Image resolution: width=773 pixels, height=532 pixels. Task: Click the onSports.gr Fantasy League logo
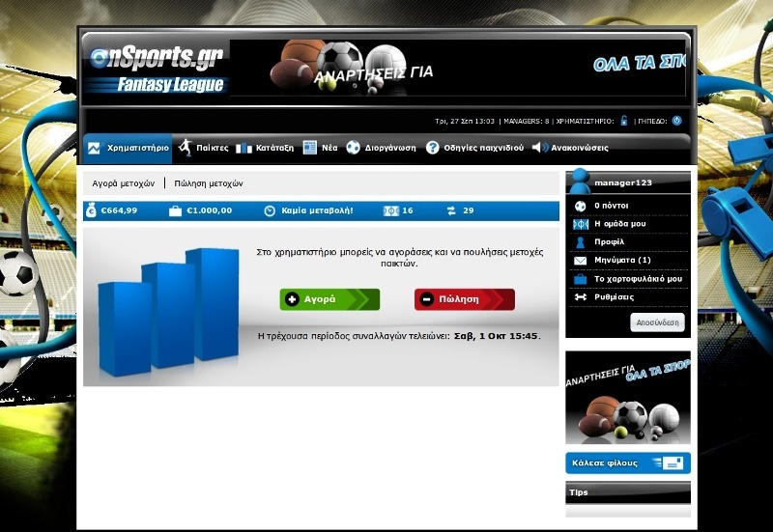coord(157,70)
